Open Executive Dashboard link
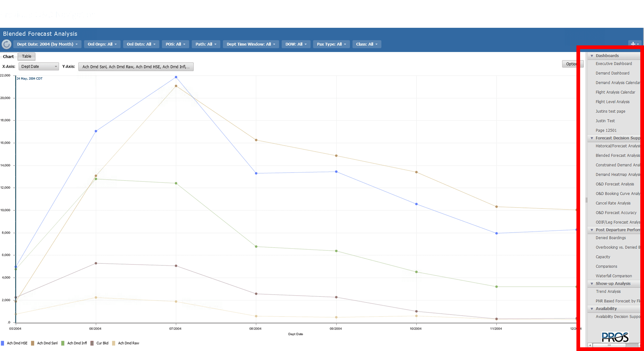This screenshot has width=644, height=351. click(x=614, y=64)
